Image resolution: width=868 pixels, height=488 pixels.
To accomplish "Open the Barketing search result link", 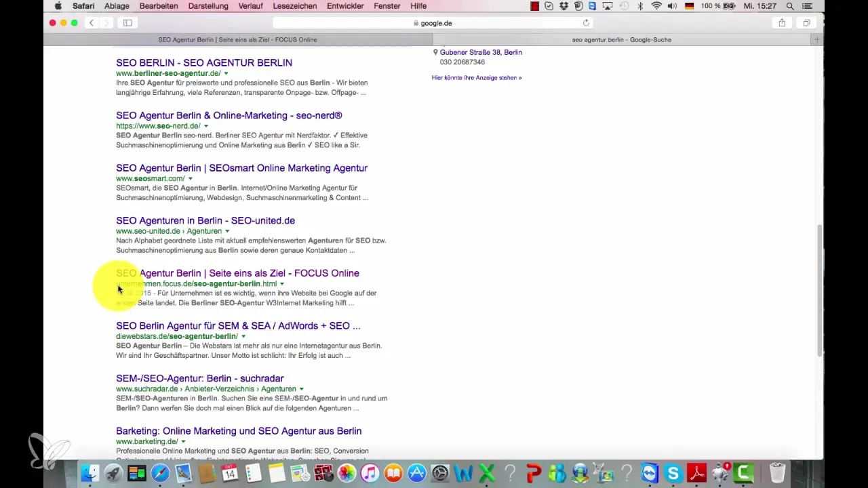I will (x=239, y=431).
